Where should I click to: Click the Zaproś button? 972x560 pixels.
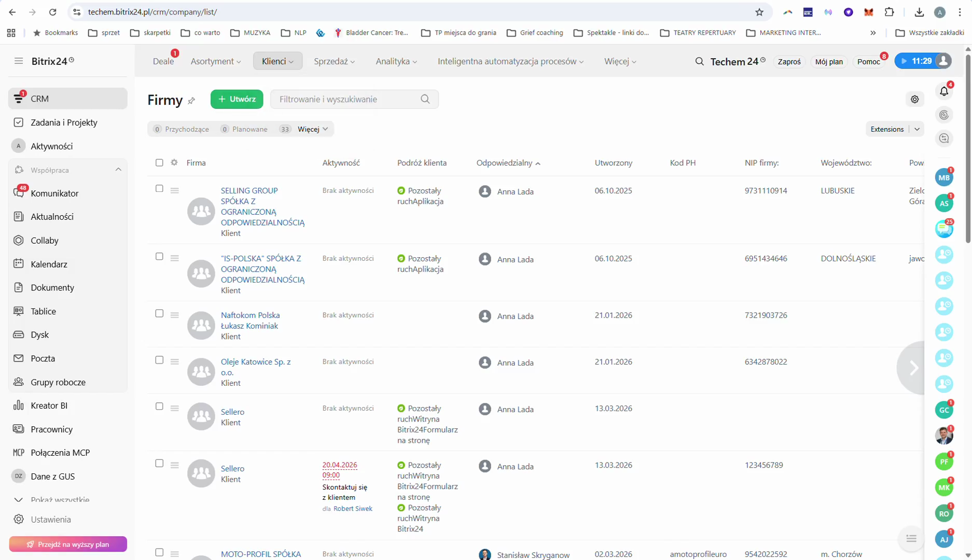pyautogui.click(x=789, y=62)
